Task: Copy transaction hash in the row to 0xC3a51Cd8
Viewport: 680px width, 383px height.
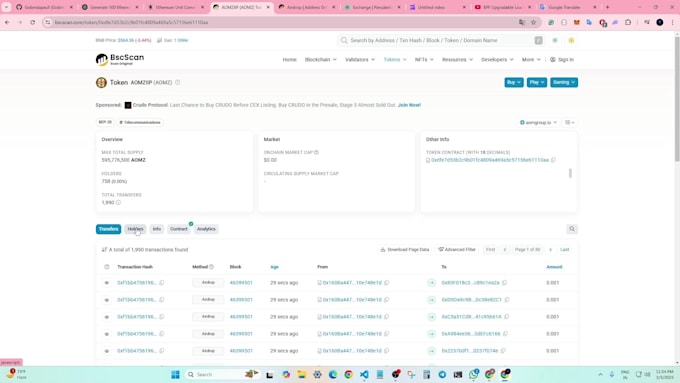Action: click(x=162, y=317)
